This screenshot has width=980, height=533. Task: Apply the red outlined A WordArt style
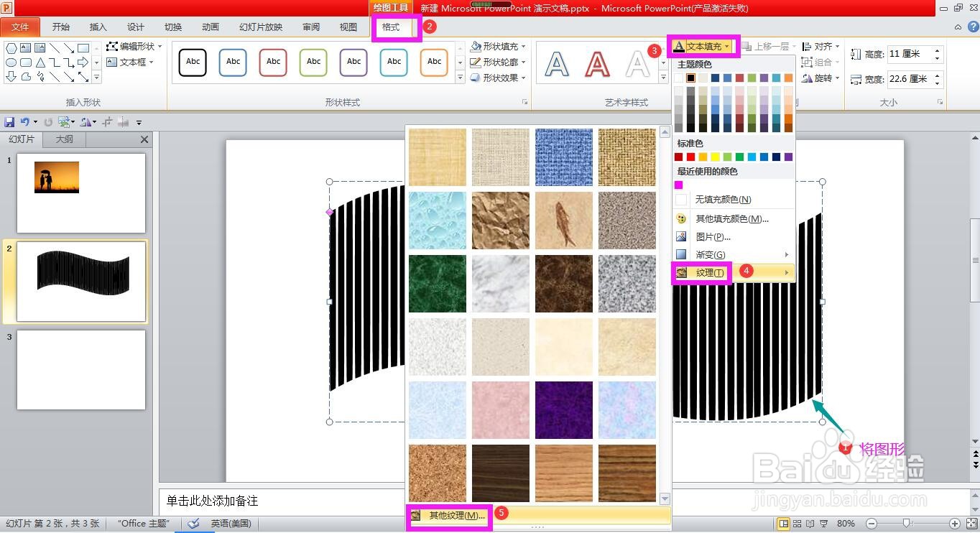(x=597, y=64)
